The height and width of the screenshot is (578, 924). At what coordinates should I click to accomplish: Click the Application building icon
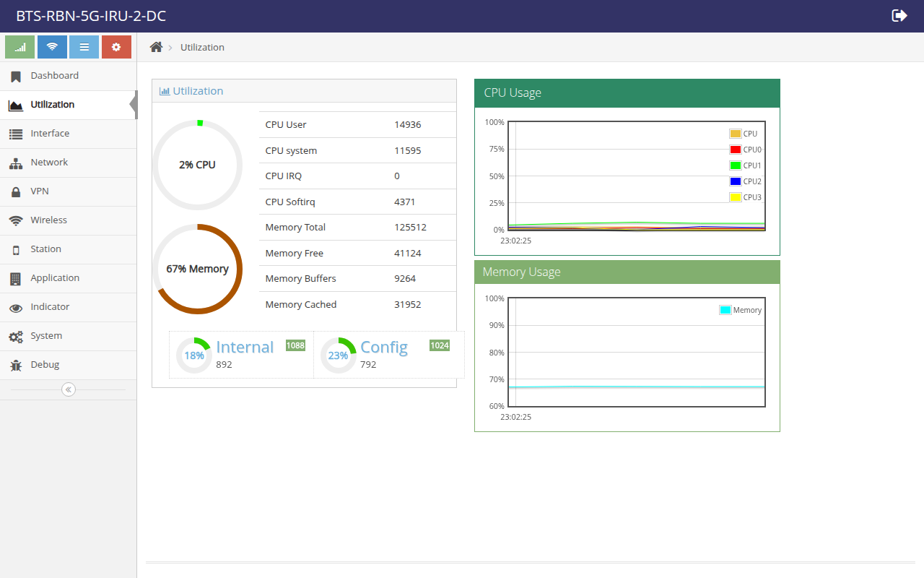click(x=16, y=279)
